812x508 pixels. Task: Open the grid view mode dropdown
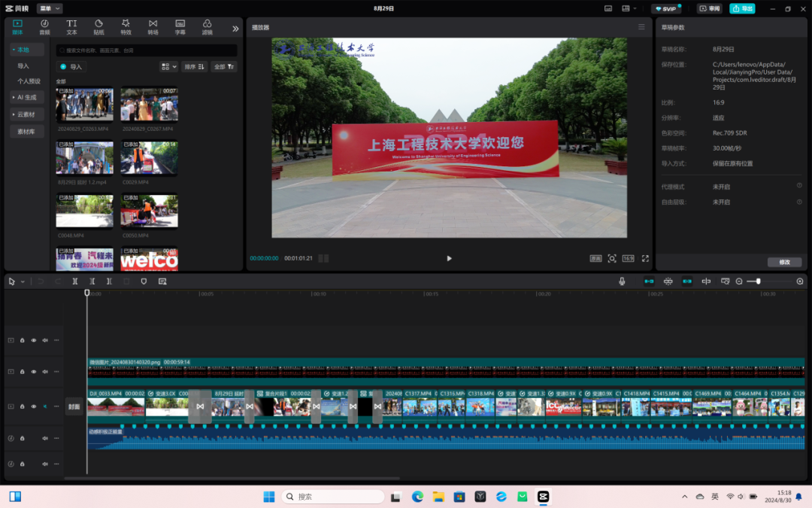[169, 66]
